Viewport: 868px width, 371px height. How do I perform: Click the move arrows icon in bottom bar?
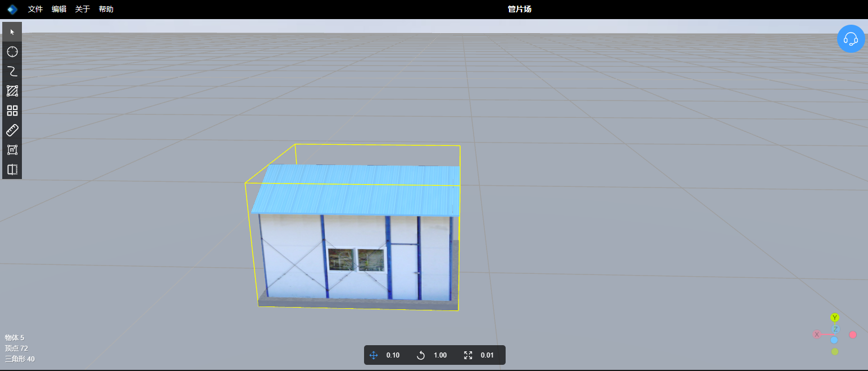click(x=374, y=355)
